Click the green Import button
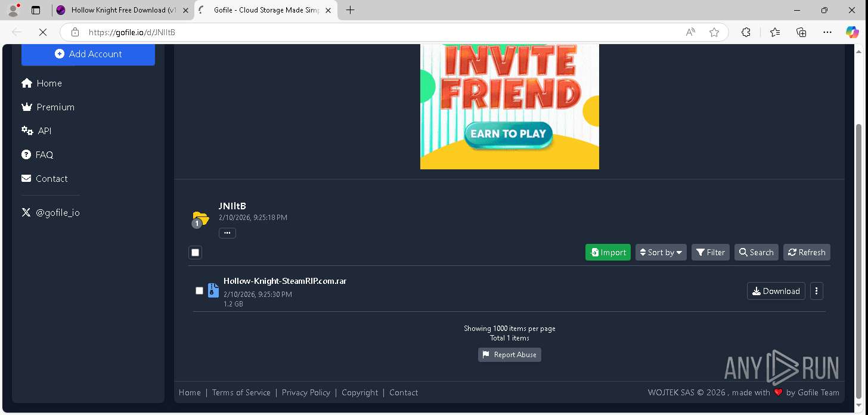This screenshot has height=415, width=868. pos(608,252)
